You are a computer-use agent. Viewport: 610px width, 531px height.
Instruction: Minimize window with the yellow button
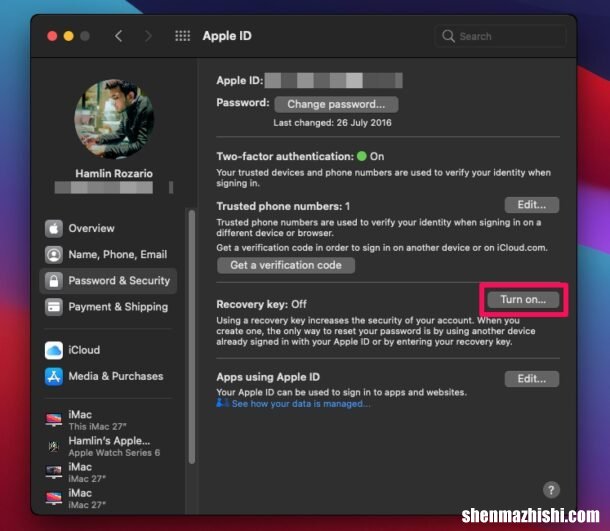pyautogui.click(x=68, y=36)
